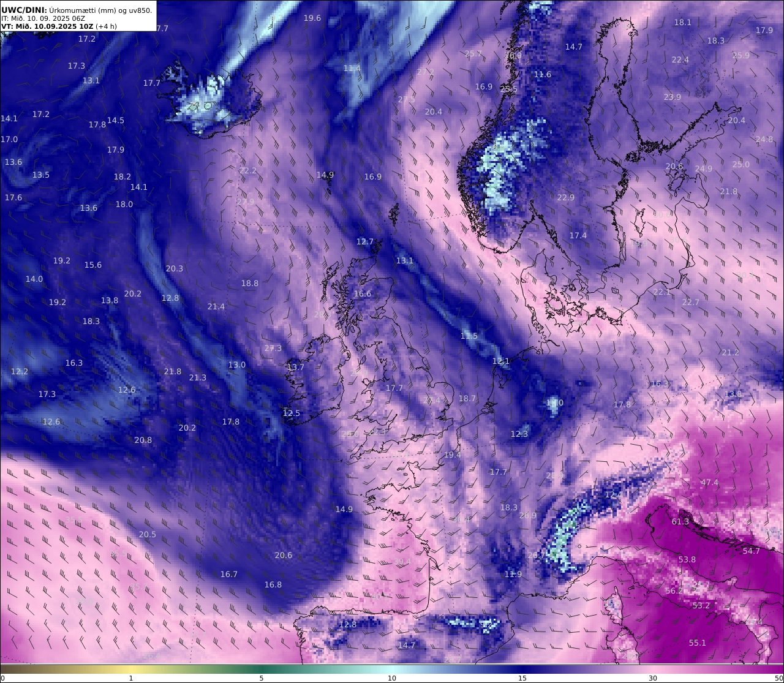Select the 13.0 value west of Ireland

[237, 365]
